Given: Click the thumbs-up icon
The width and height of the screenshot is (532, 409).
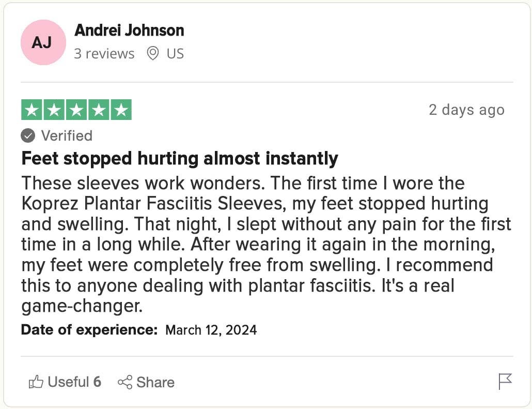Looking at the screenshot, I should coord(36,382).
